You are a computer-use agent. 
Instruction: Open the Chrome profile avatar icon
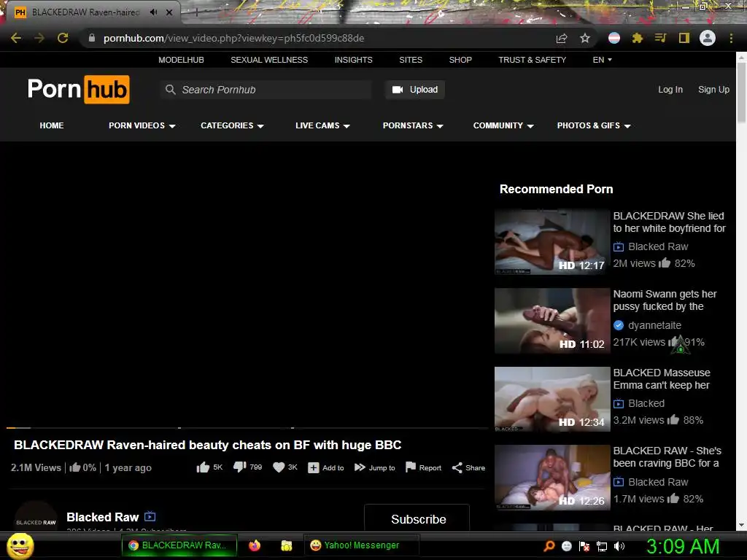(x=708, y=38)
